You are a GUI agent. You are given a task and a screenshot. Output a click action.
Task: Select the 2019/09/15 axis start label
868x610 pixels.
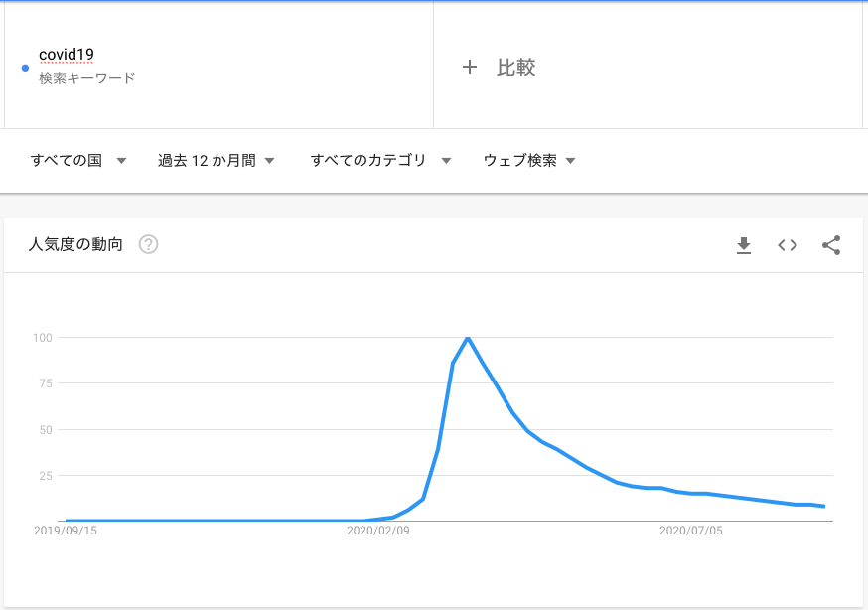(x=66, y=531)
